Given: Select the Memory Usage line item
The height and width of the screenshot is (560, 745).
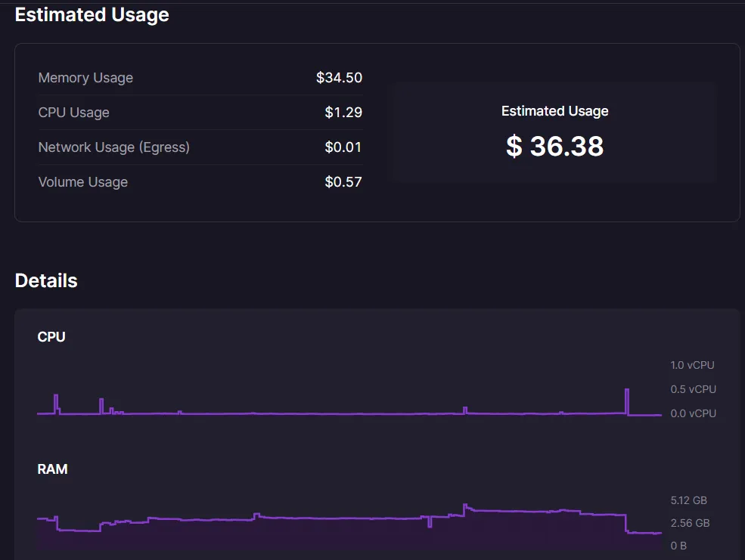Looking at the screenshot, I should [85, 77].
